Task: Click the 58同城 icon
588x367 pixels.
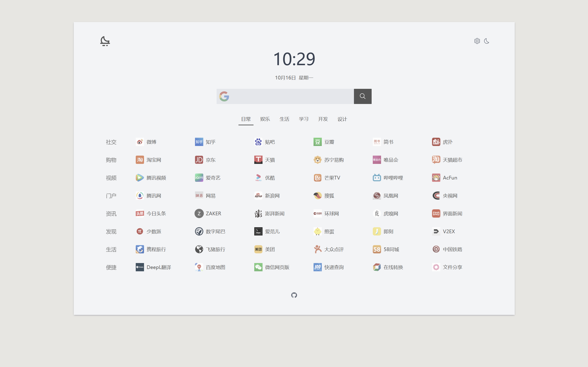Action: (377, 249)
